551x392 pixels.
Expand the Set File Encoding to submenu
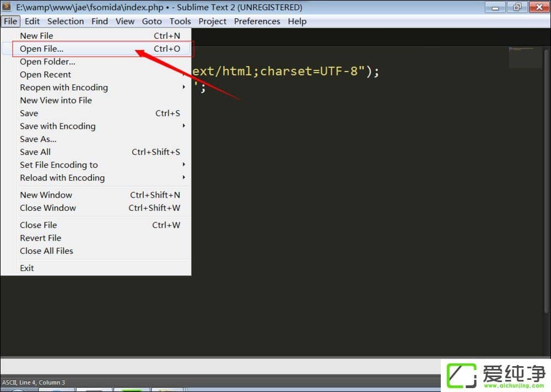58,165
